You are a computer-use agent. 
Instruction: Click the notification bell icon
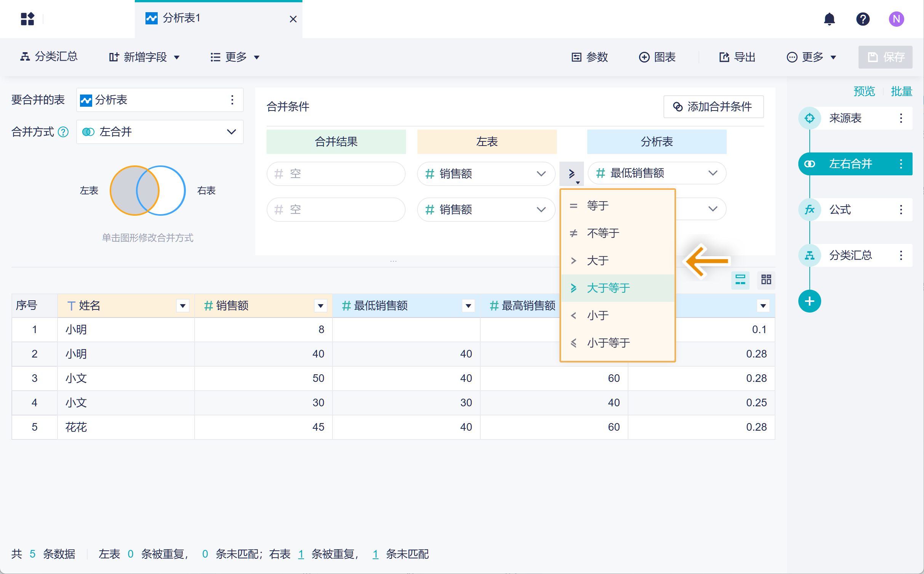pos(829,19)
